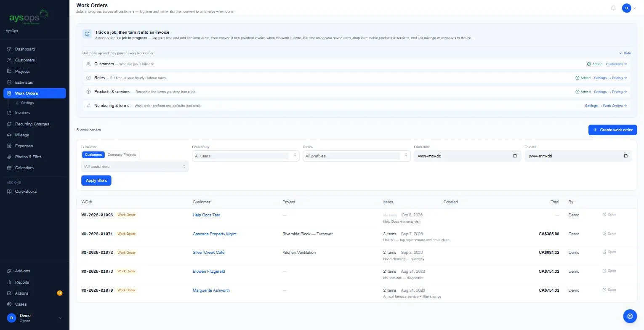644x330 pixels.
Task: Click the Invoices sidebar icon
Action: tap(9, 113)
